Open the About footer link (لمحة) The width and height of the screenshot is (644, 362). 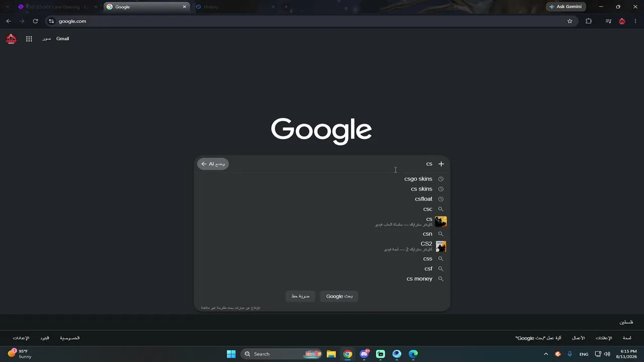(x=627, y=338)
